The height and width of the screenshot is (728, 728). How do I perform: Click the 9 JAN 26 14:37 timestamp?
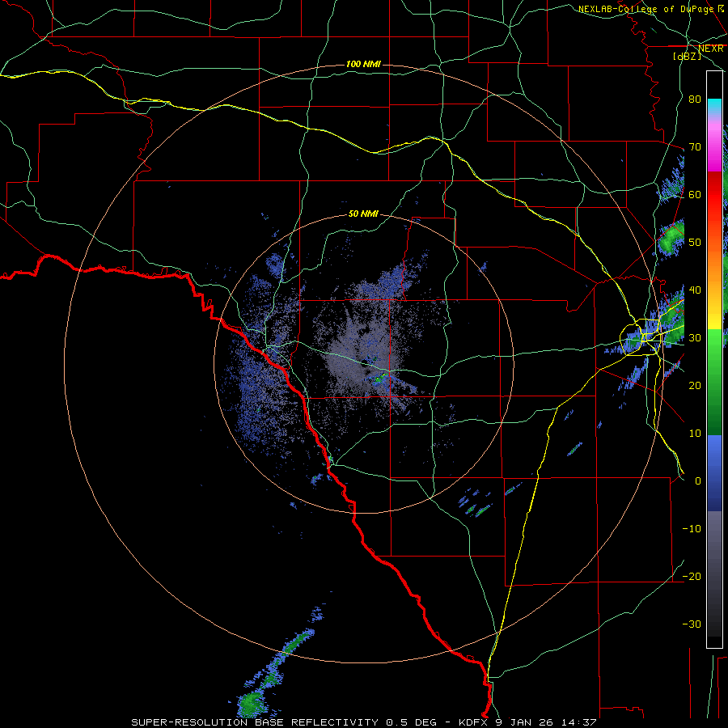[x=547, y=722]
